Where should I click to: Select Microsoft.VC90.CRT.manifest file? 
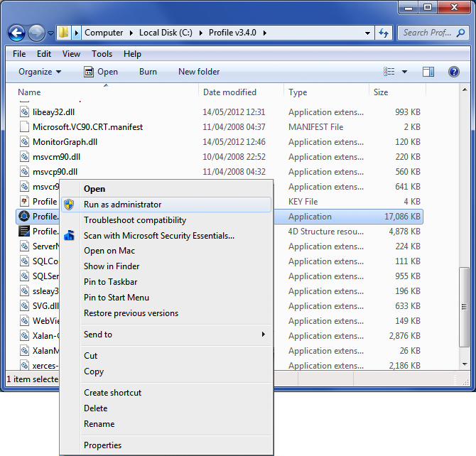coord(87,127)
